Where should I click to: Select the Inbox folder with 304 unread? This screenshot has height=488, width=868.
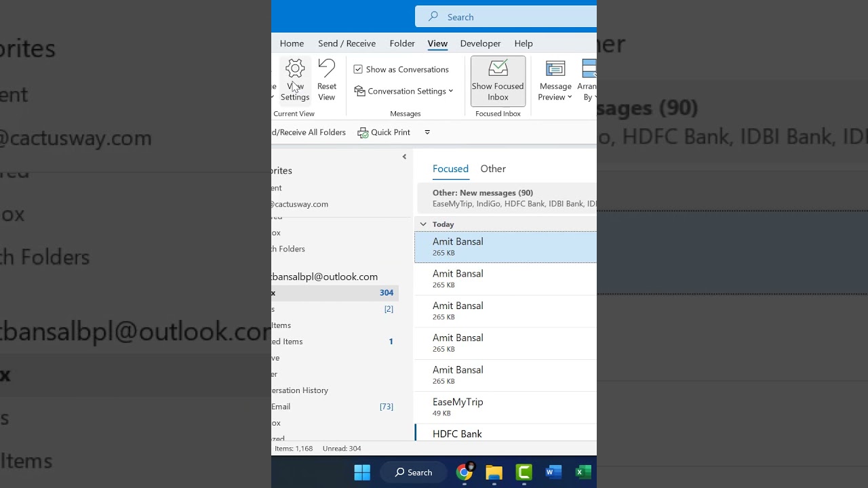(335, 293)
